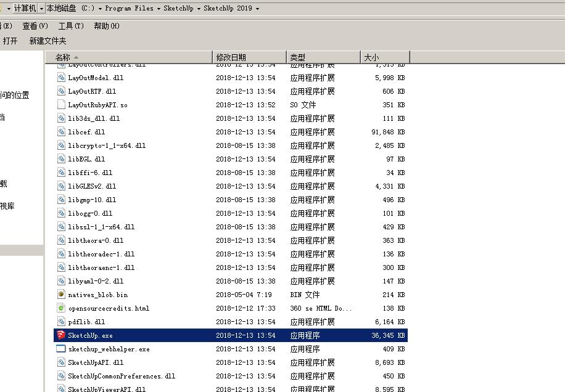
Task: Sort by 修改日期 column header
Action: coord(249,57)
